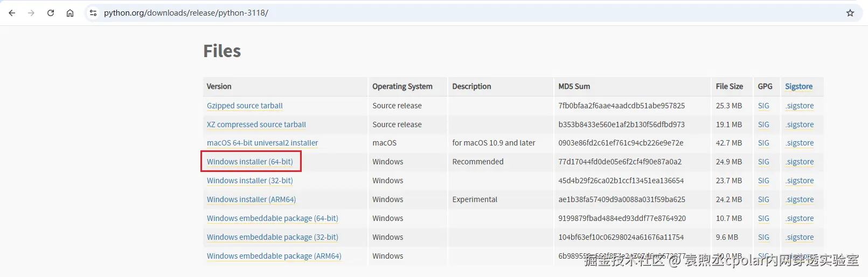Open SIG for Gzipped source tarball
868x277 pixels.
click(x=763, y=106)
